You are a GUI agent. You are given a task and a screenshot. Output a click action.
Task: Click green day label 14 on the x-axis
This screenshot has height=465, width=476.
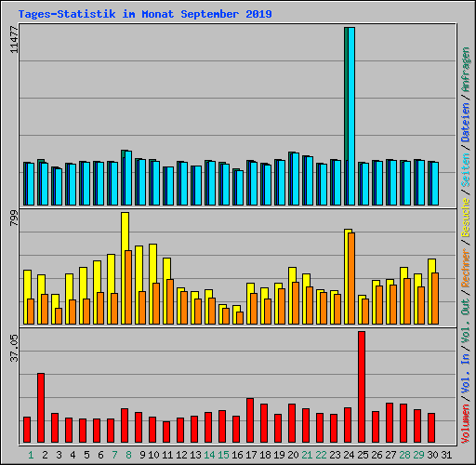click(x=209, y=455)
